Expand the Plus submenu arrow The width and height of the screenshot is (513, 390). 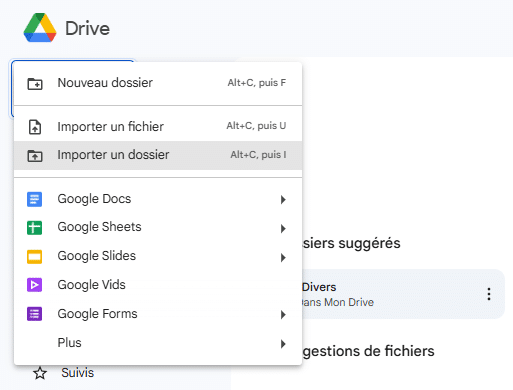(283, 344)
